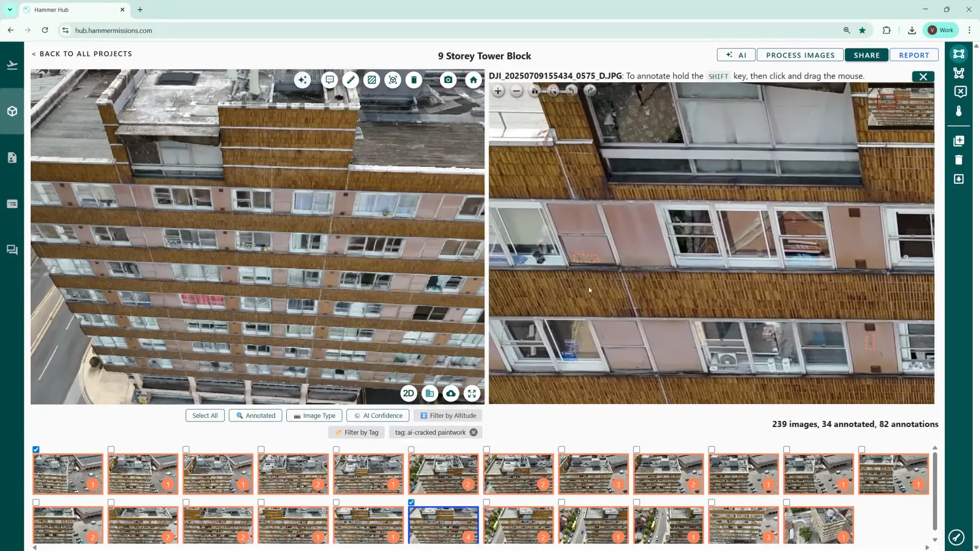Click the AI sparkle icon in the 3D viewer

pos(303,80)
